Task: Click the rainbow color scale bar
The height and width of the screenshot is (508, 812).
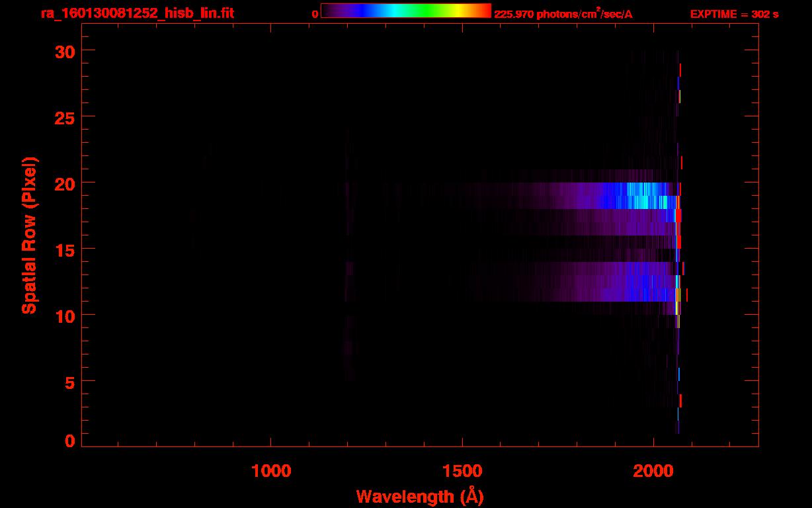Action: [x=406, y=11]
